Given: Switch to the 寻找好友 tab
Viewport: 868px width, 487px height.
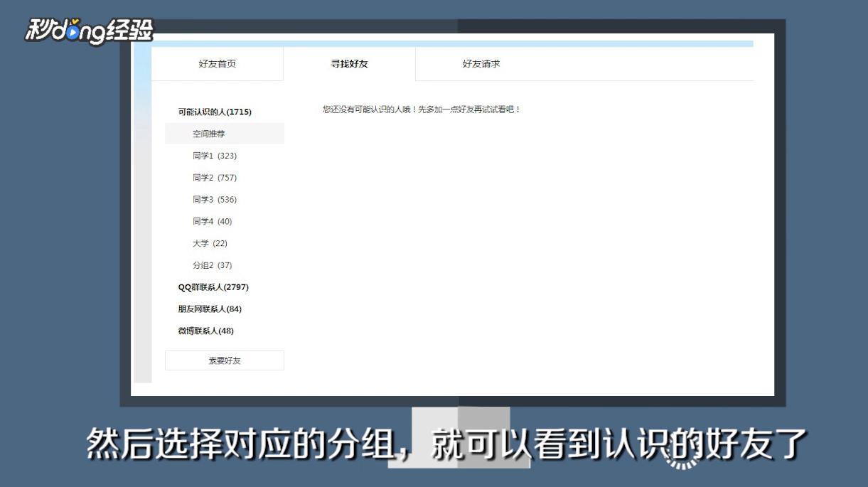Looking at the screenshot, I should coord(350,64).
